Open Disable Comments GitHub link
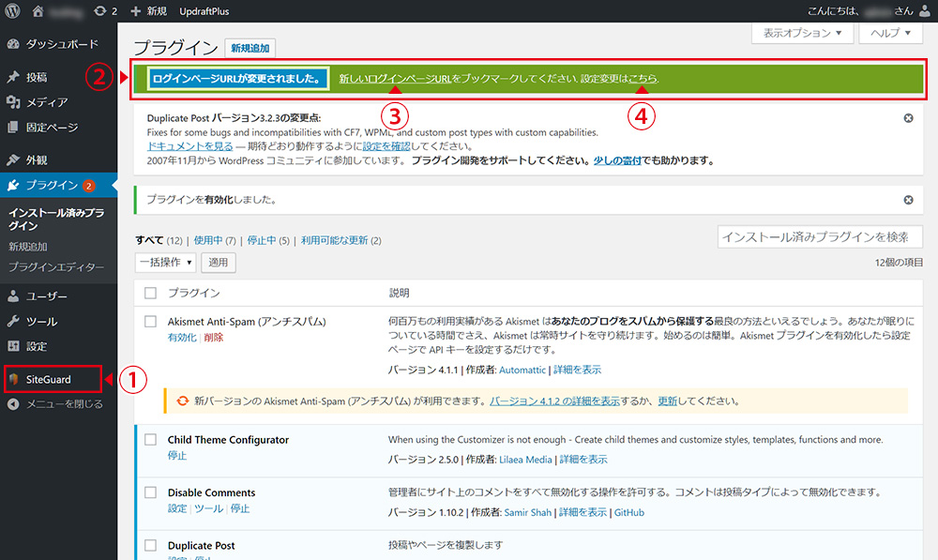The height and width of the screenshot is (560, 938). coord(629,512)
